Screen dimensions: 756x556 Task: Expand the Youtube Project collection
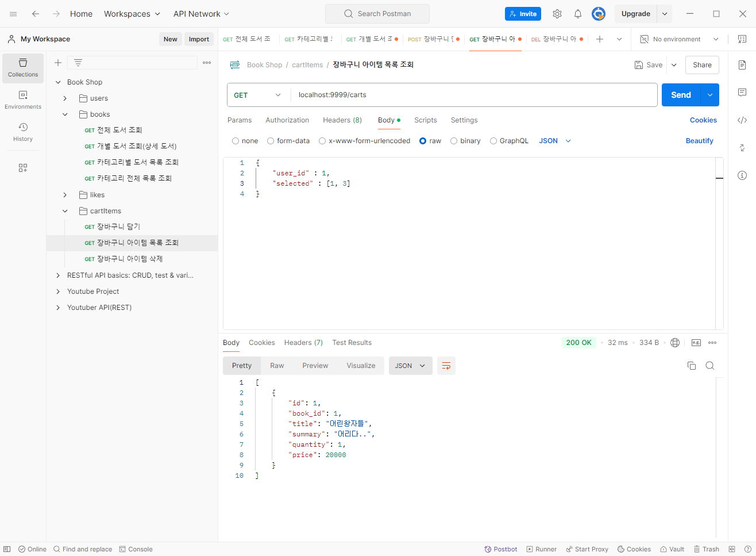point(58,292)
